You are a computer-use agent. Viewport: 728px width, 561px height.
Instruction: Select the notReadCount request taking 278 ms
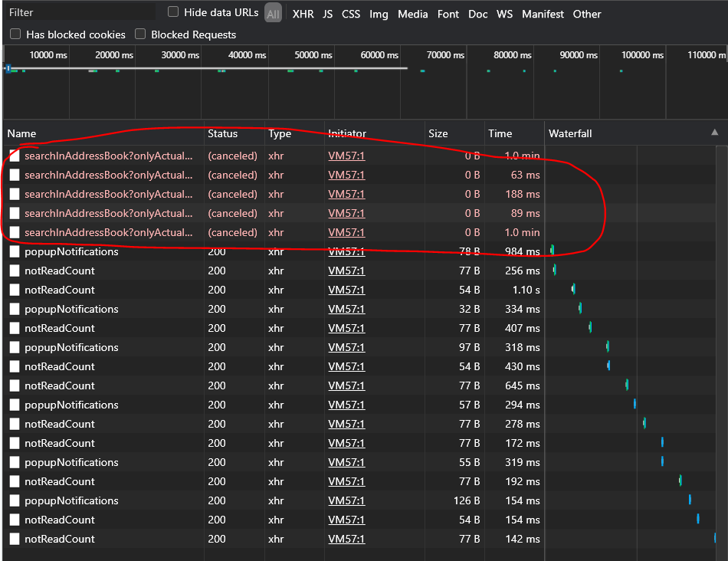click(x=60, y=424)
